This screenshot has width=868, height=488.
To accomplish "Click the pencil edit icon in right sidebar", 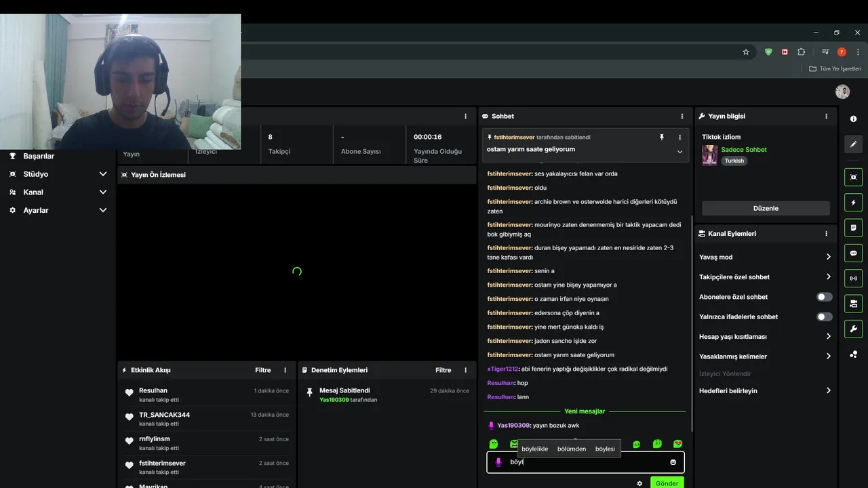I will pyautogui.click(x=853, y=144).
